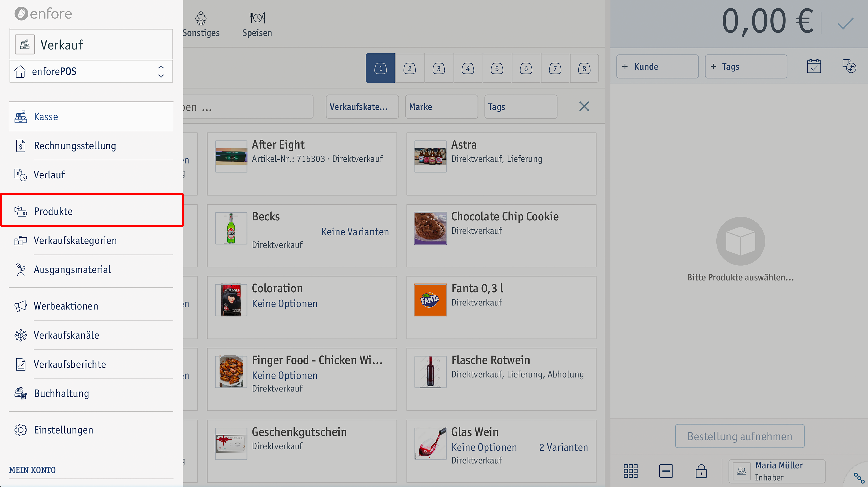Switch to cart tab 5

pyautogui.click(x=497, y=68)
